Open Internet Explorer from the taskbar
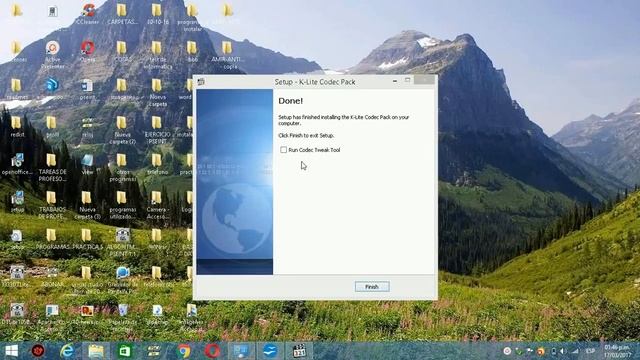The image size is (640, 360). [67, 351]
